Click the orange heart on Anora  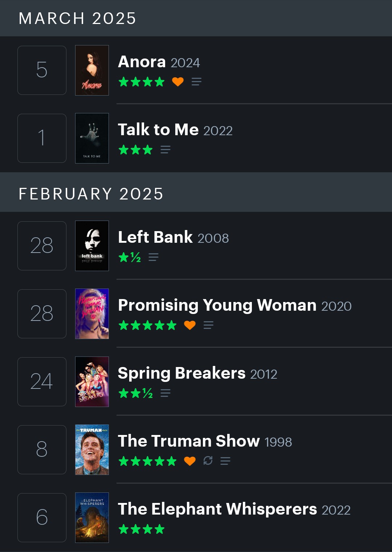[178, 82]
